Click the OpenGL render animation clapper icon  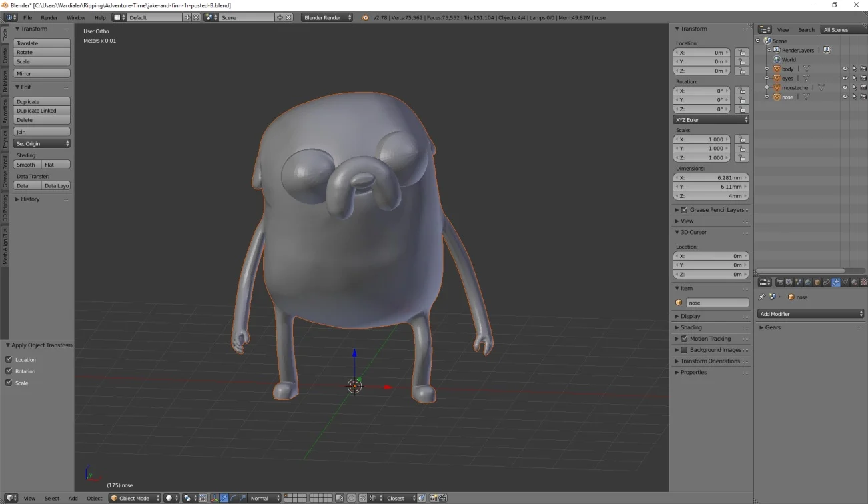click(442, 498)
